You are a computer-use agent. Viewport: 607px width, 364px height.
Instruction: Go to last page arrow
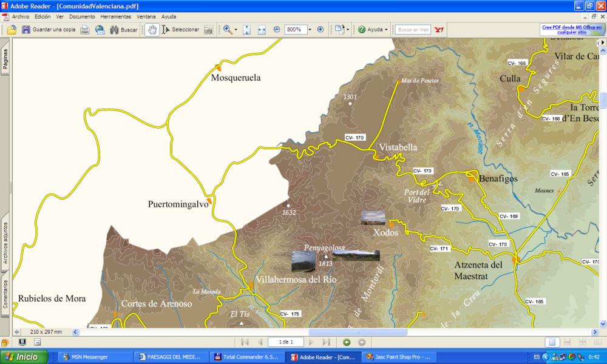coord(326,342)
